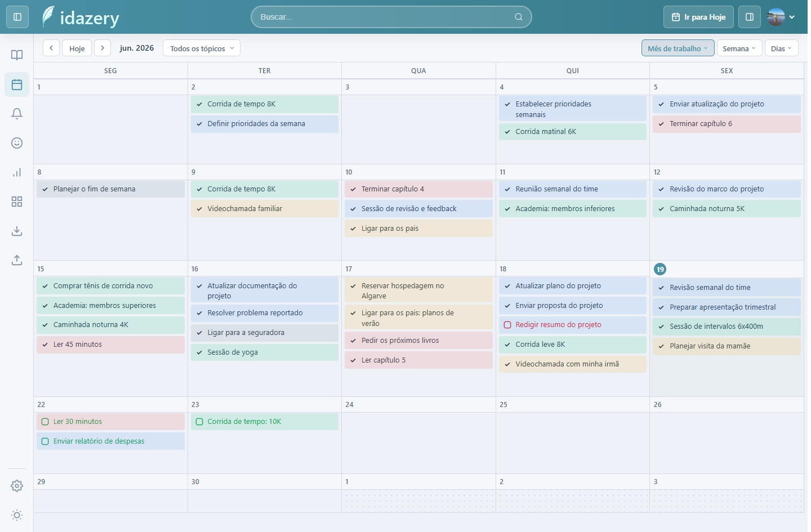The width and height of the screenshot is (811, 532).
Task: Select the QUA column header
Action: coord(418,71)
